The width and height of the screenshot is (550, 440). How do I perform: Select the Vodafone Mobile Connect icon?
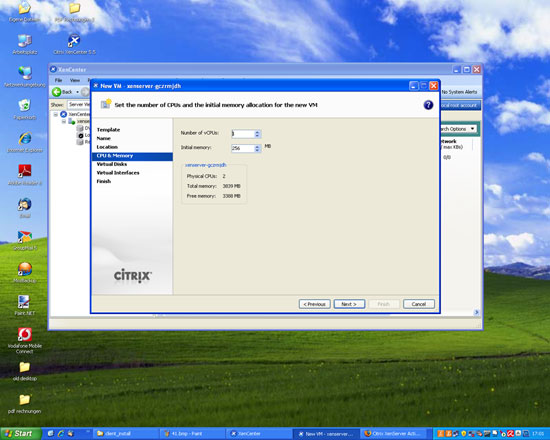click(x=25, y=340)
